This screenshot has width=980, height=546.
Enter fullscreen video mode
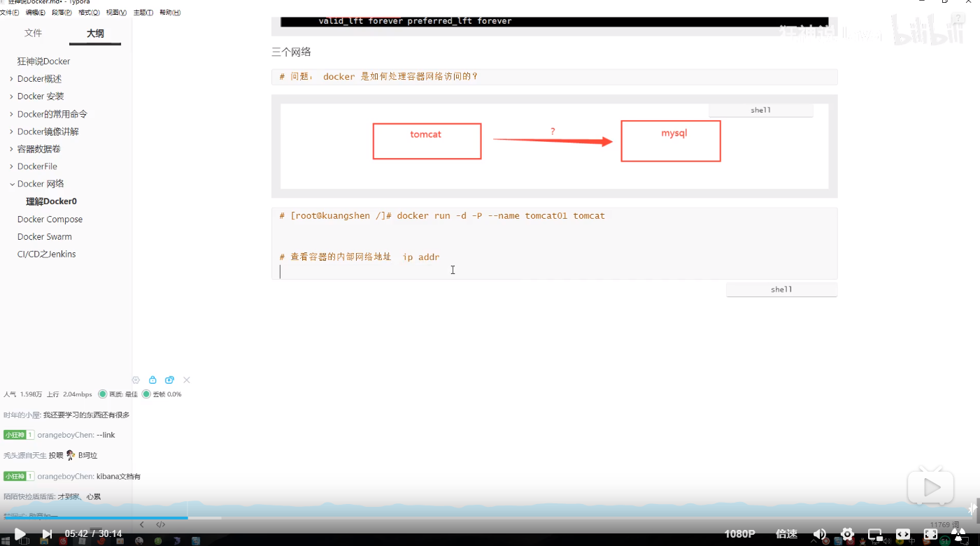tap(930, 534)
